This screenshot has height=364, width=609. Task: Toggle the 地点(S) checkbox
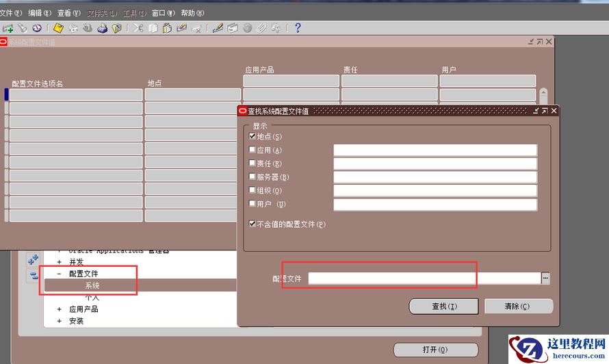coord(252,136)
